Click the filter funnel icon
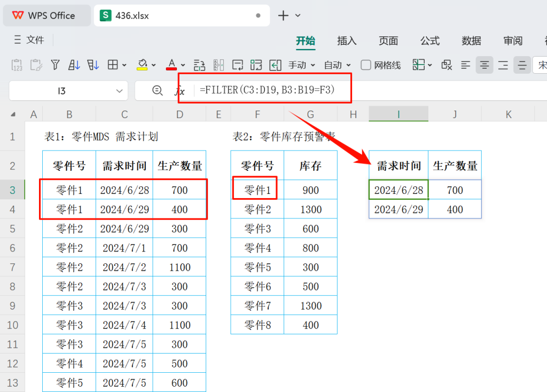 tap(55, 65)
